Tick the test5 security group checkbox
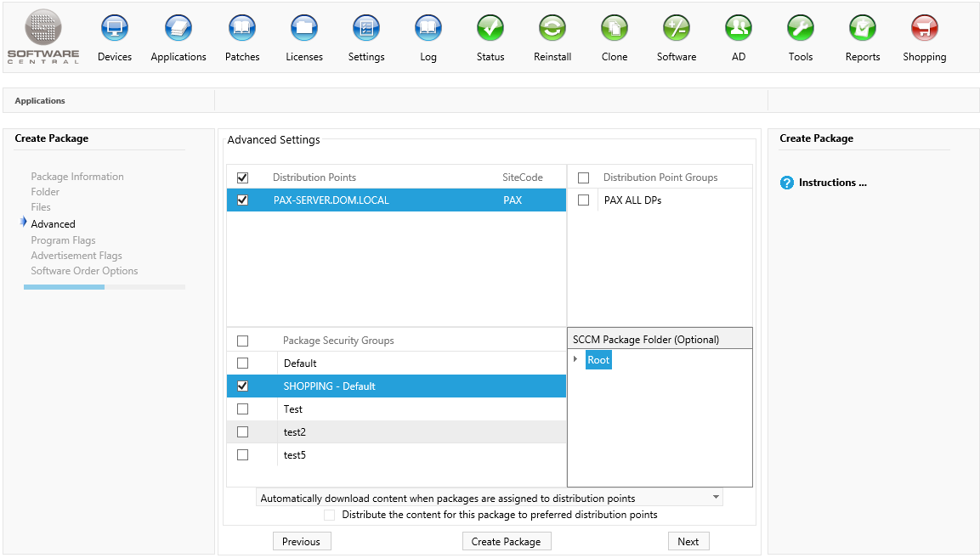This screenshot has height=558, width=980. (x=243, y=455)
